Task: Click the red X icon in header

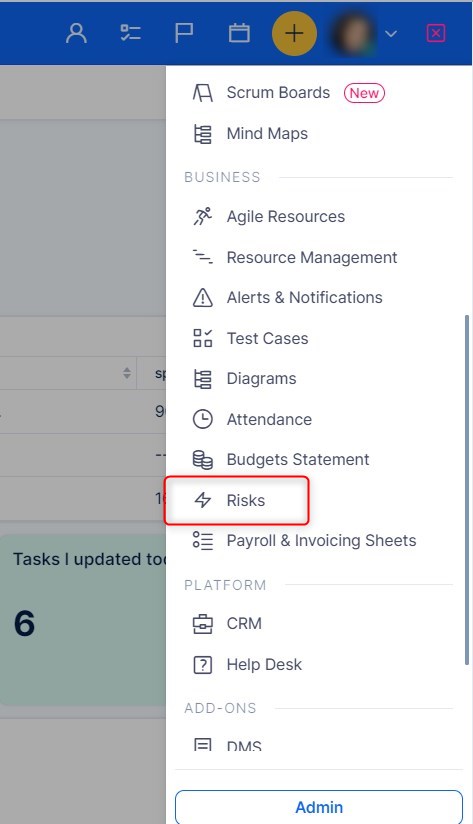Action: point(436,34)
